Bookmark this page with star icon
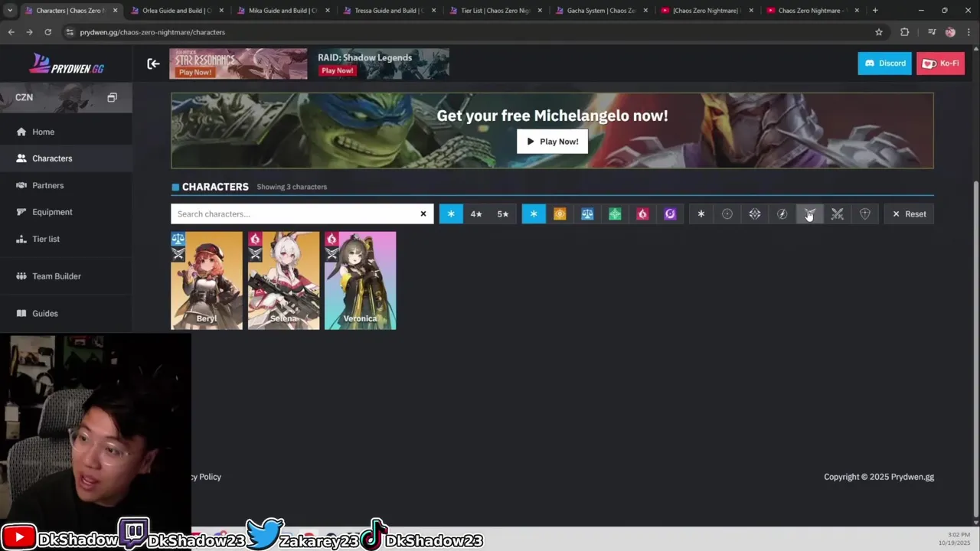 click(879, 32)
